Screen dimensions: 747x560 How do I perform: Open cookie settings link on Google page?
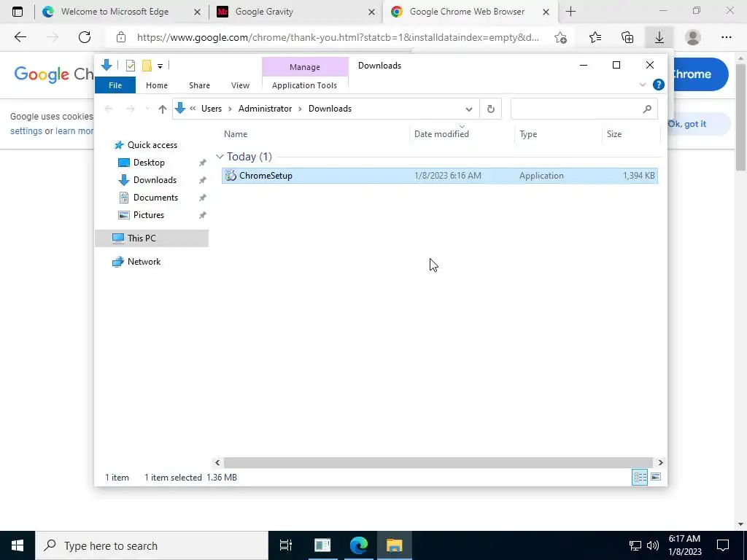[x=26, y=131]
